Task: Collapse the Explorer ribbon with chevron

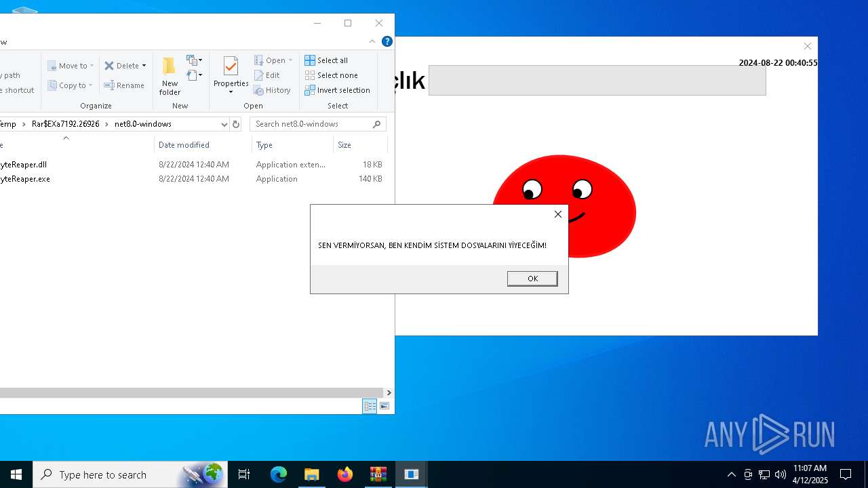Action: tap(372, 41)
